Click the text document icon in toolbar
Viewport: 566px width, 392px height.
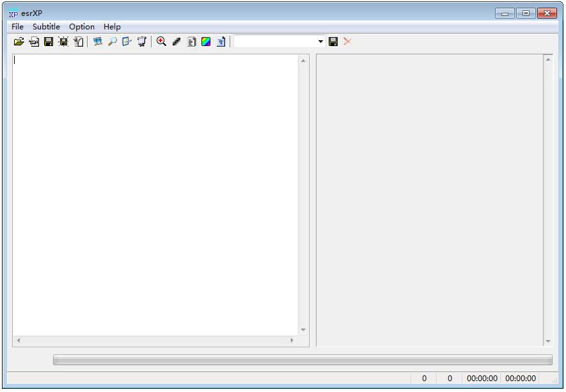pyautogui.click(x=191, y=42)
